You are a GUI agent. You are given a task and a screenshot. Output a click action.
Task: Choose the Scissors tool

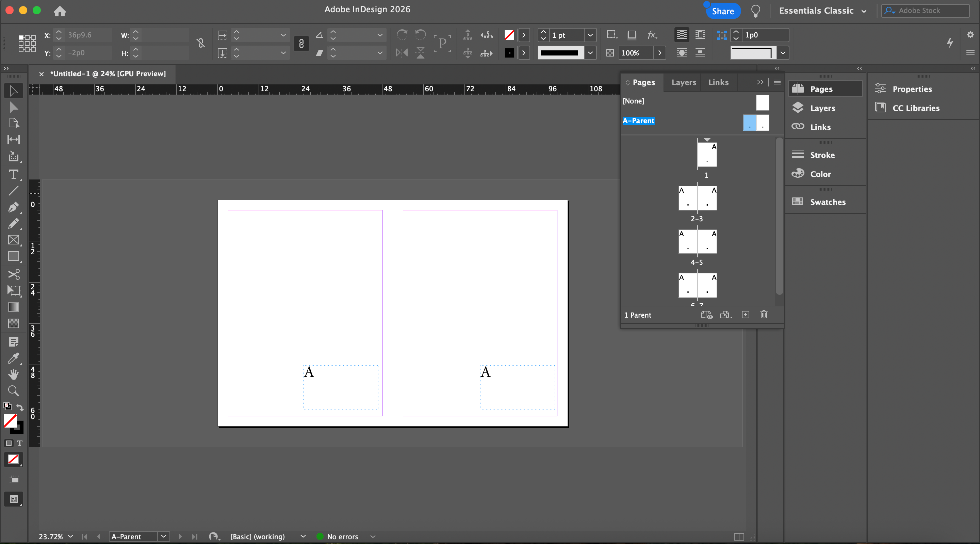click(x=13, y=274)
